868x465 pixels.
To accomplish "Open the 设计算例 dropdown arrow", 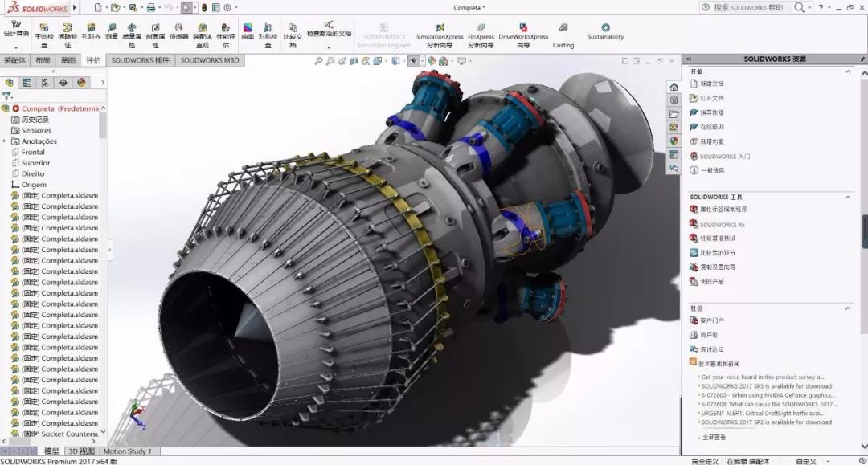I will (15, 48).
